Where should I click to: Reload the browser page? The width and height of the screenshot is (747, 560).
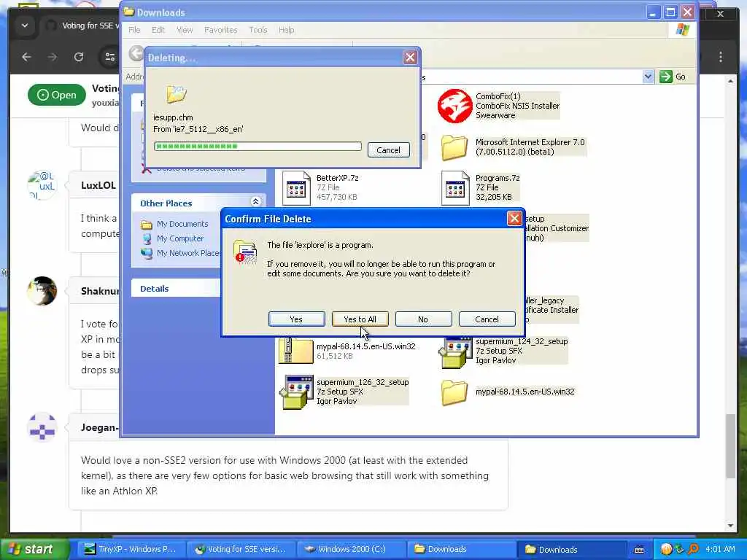tap(79, 57)
